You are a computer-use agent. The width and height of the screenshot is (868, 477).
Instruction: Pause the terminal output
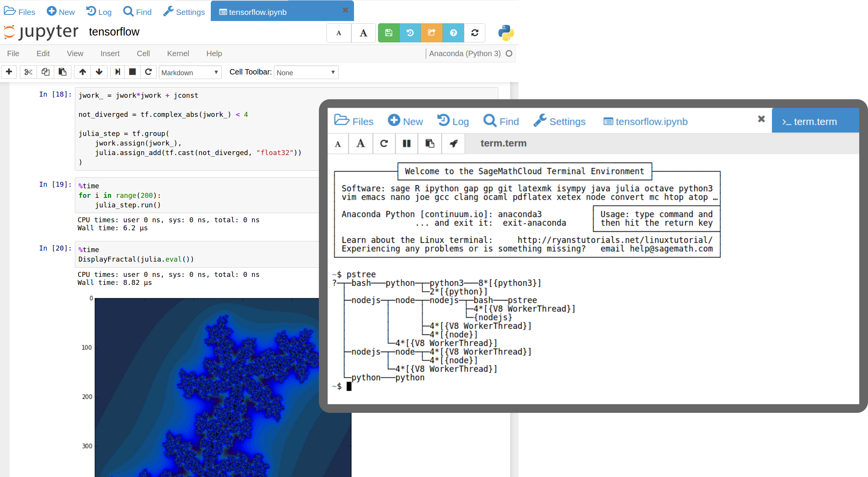tap(407, 144)
